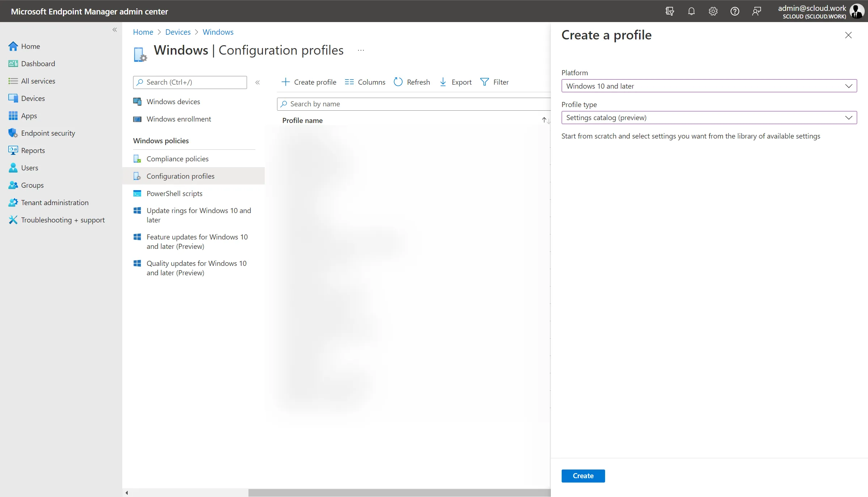The width and height of the screenshot is (868, 497).
Task: Select Configuration profiles menu item
Action: coord(193,176)
